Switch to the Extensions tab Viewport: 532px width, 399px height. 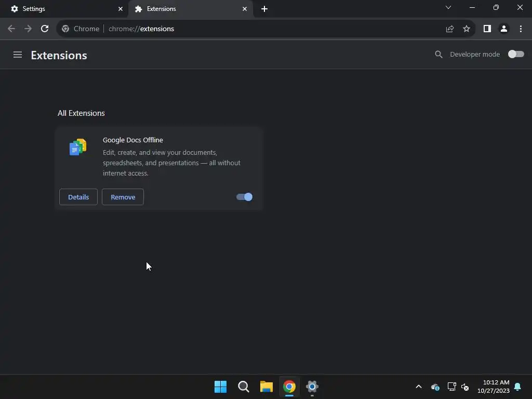pyautogui.click(x=190, y=9)
